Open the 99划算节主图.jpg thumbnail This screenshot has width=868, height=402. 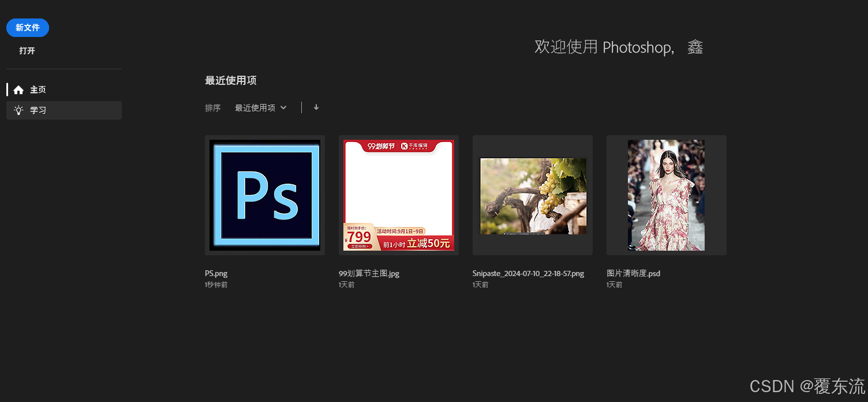[399, 195]
